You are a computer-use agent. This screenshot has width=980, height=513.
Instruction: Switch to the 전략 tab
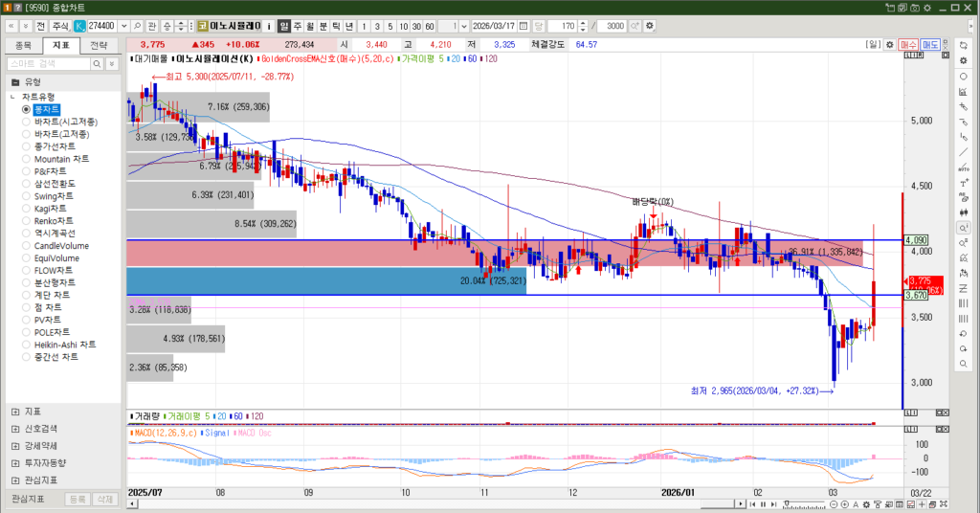(99, 45)
